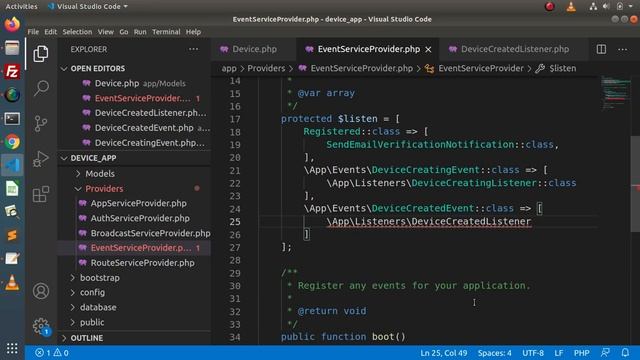Open the Manage gear settings icon

click(x=41, y=326)
